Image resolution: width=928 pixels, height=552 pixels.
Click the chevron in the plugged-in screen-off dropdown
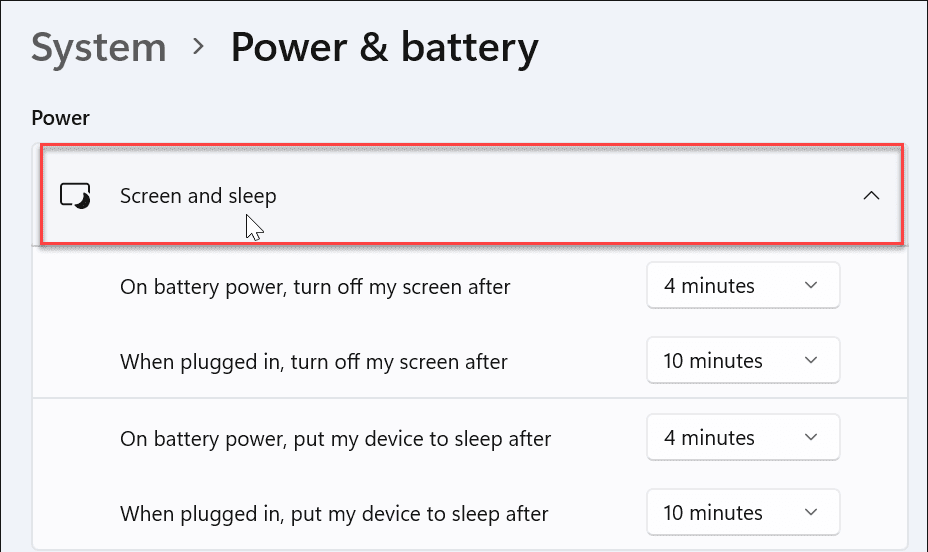(x=811, y=361)
